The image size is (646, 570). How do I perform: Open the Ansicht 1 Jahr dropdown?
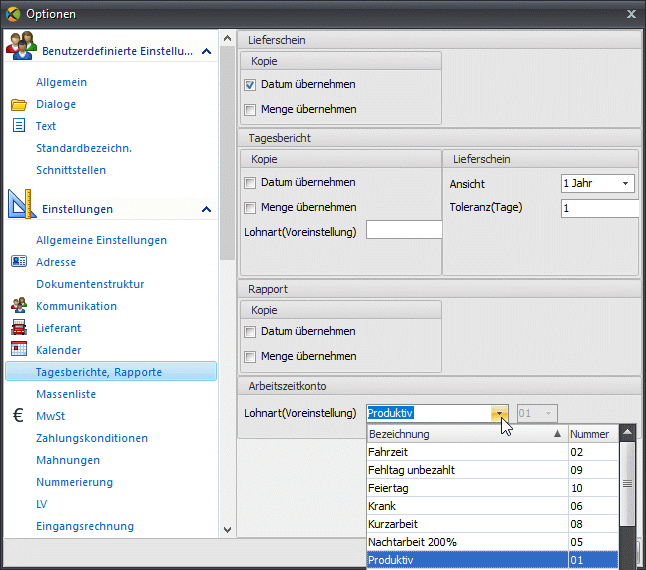point(597,183)
